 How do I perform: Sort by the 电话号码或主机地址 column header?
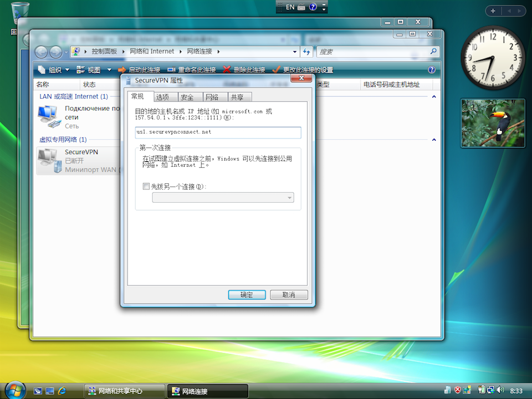396,84
